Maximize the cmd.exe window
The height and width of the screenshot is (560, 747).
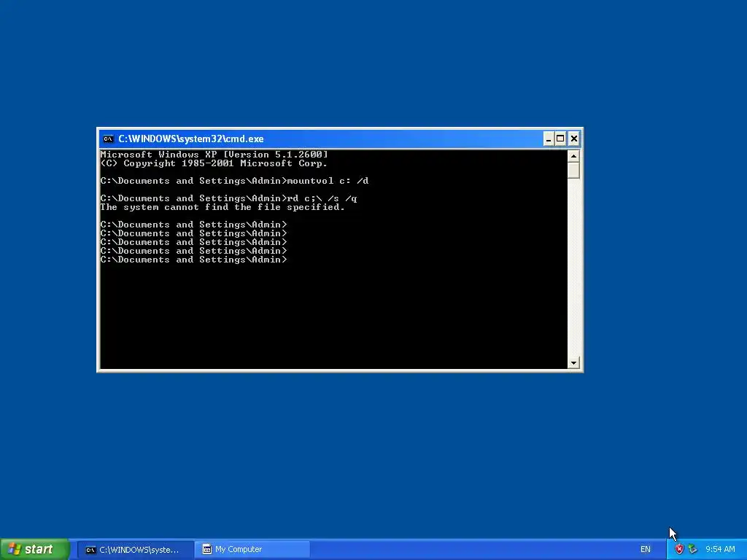561,139
